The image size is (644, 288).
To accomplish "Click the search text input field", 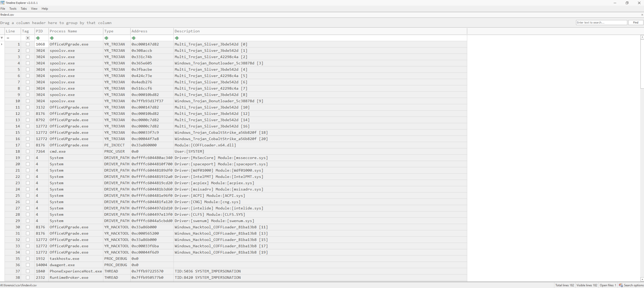I will click(601, 23).
